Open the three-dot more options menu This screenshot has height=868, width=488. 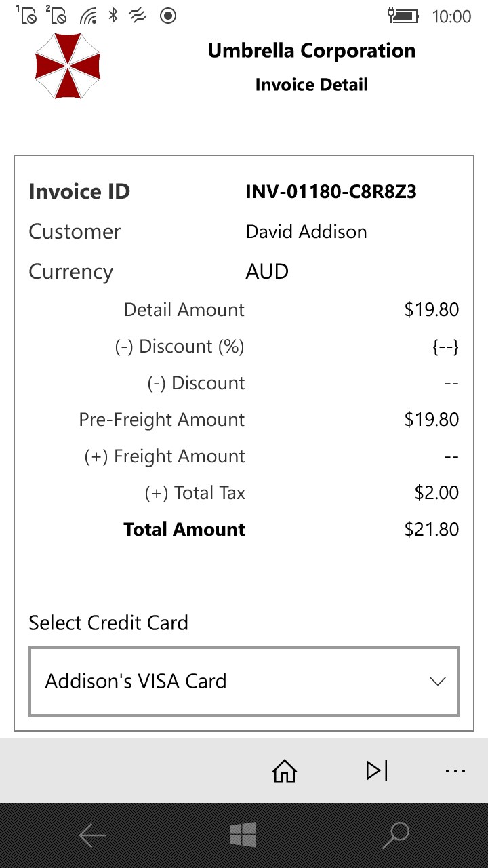pos(455,771)
